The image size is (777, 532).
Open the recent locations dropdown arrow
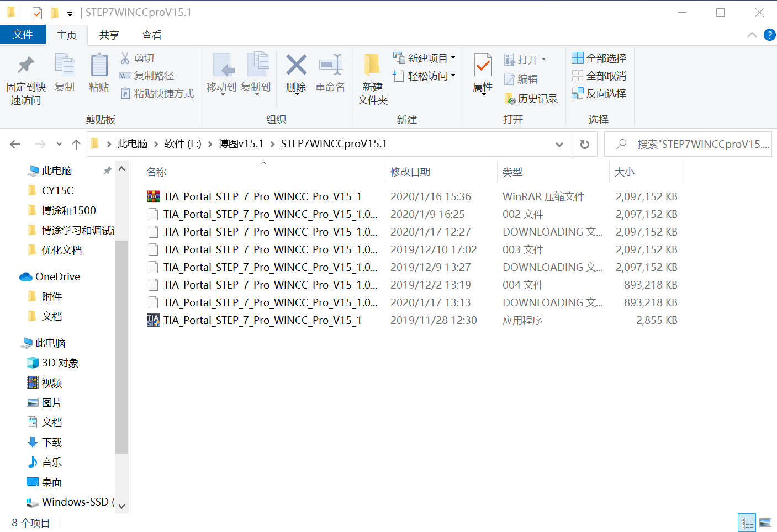(x=59, y=145)
